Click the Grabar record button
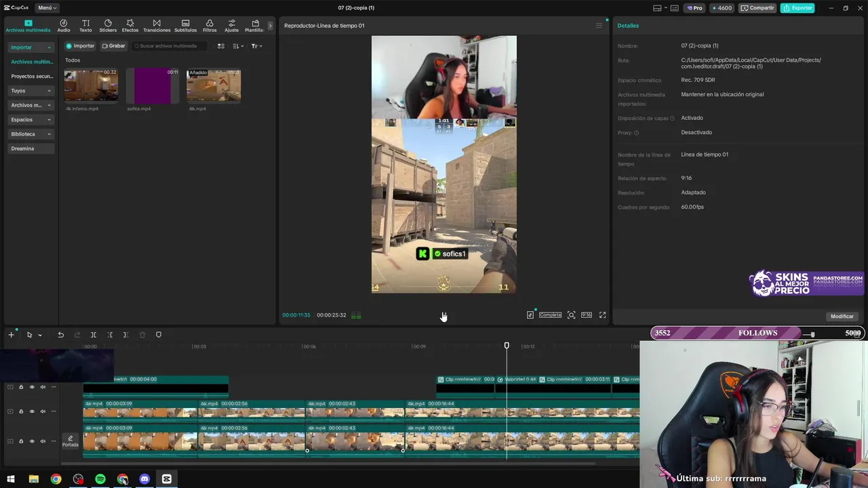 pos(114,46)
